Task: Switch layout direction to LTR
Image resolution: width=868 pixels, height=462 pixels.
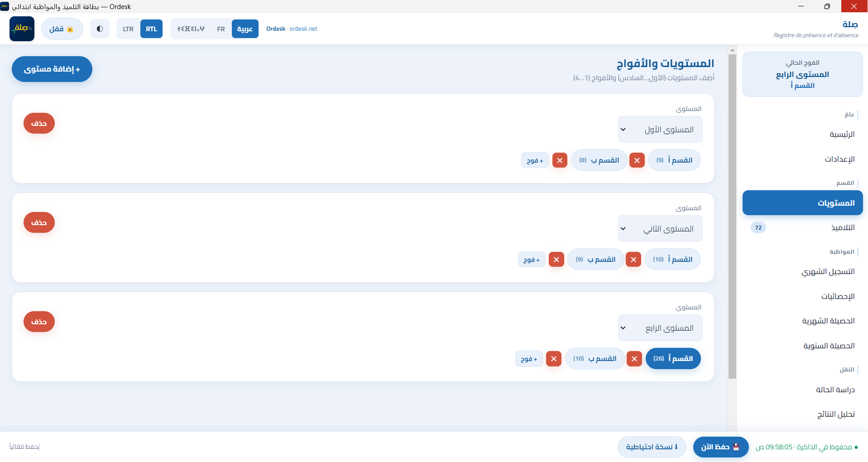Action: (128, 29)
